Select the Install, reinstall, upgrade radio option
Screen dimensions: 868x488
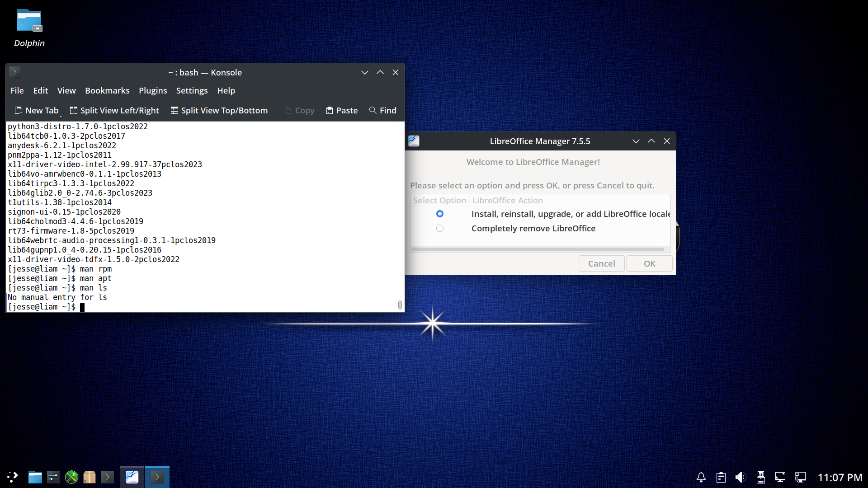point(440,214)
